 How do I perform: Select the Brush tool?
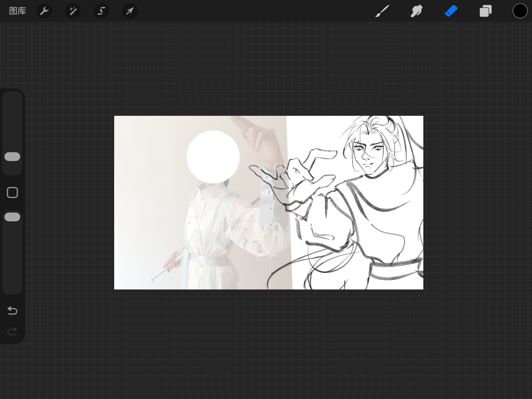(x=382, y=11)
